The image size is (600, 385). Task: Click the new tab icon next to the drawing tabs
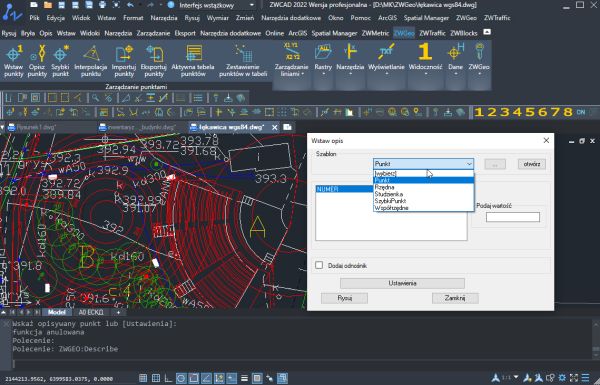(287, 127)
